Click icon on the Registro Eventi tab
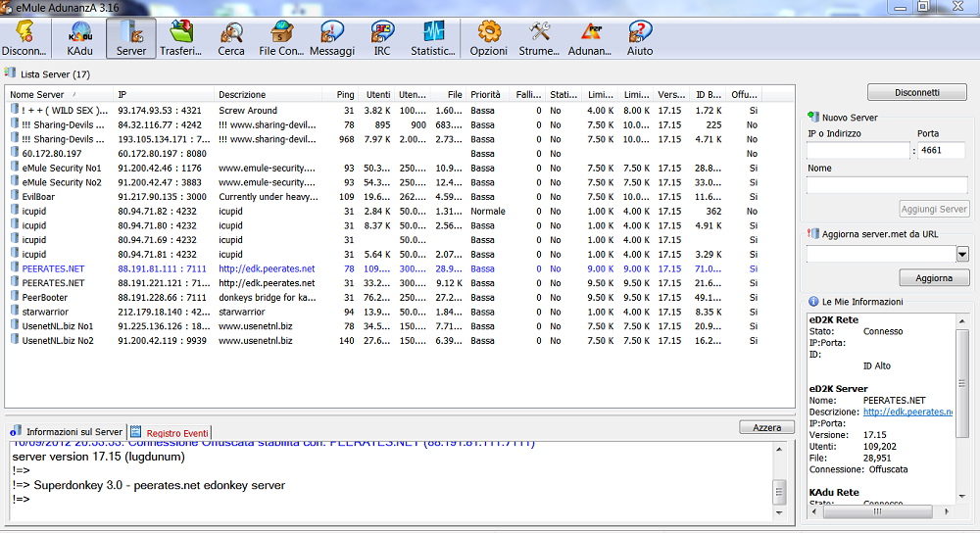 click(x=135, y=431)
